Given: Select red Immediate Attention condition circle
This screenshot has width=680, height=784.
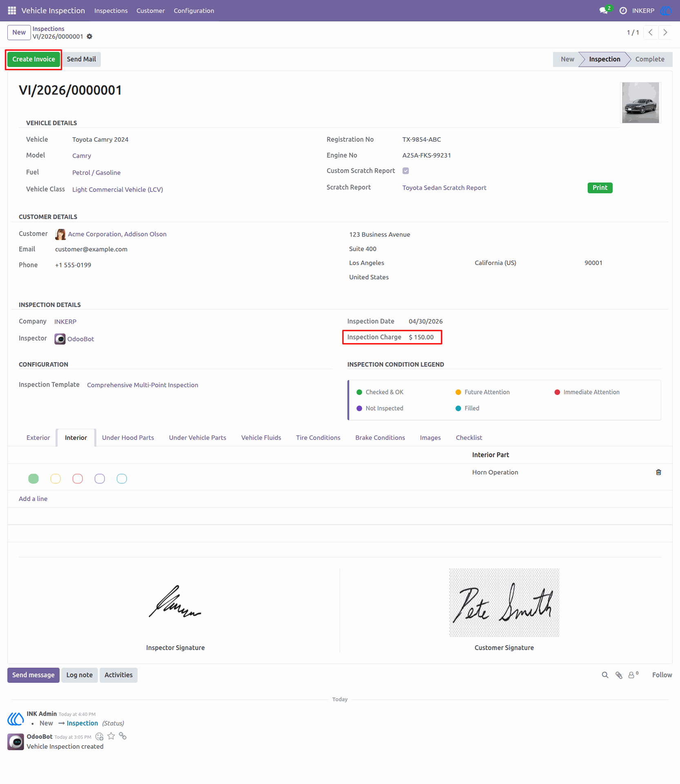Looking at the screenshot, I should point(78,479).
